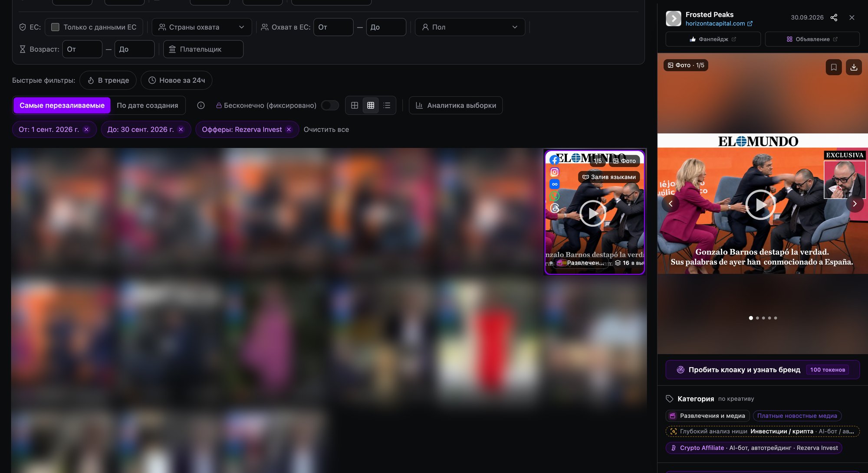
Task: Click the share icon in detail panel
Action: 834,17
